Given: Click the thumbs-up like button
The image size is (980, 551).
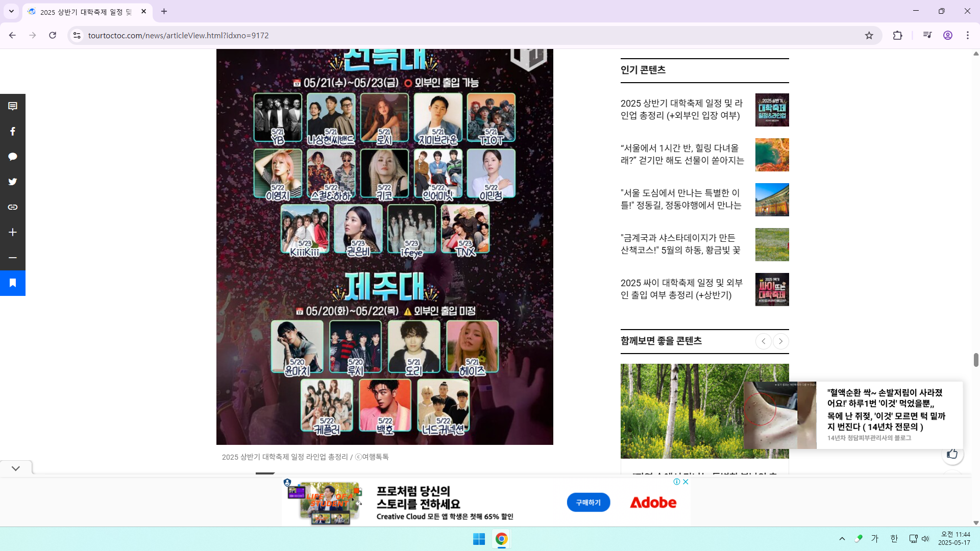Looking at the screenshot, I should tap(952, 454).
